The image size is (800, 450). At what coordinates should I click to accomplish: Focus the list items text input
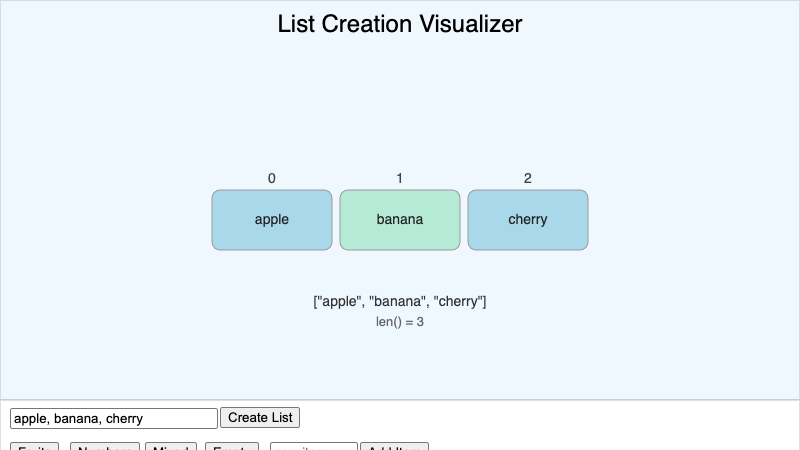point(113,418)
